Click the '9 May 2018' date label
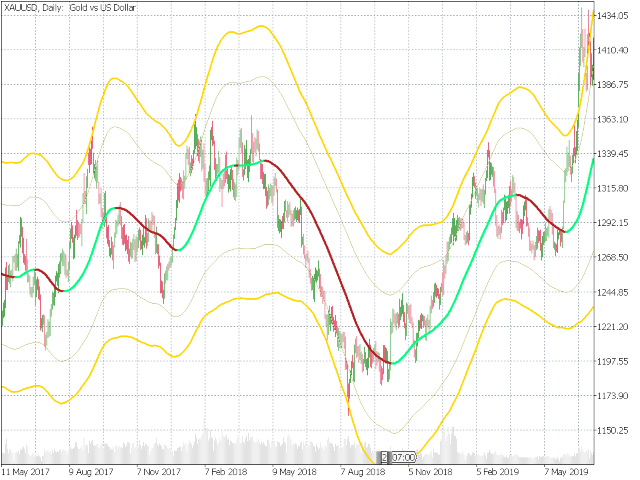This screenshot has width=640, height=480. pyautogui.click(x=294, y=472)
